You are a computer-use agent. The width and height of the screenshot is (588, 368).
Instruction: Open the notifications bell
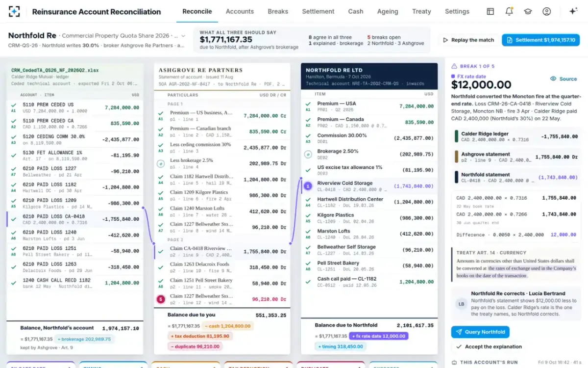pyautogui.click(x=509, y=11)
